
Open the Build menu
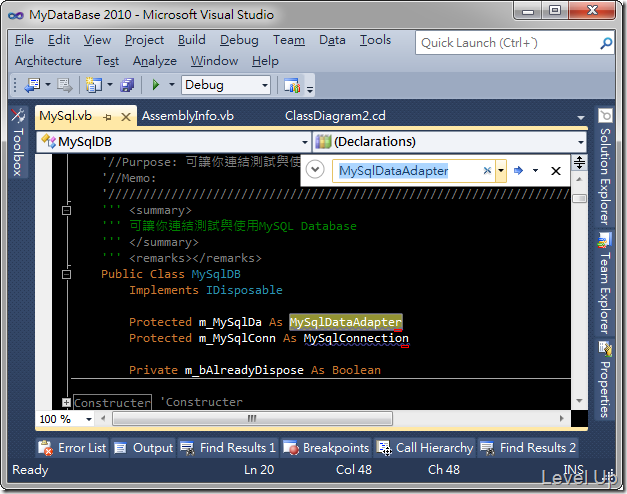pyautogui.click(x=192, y=40)
